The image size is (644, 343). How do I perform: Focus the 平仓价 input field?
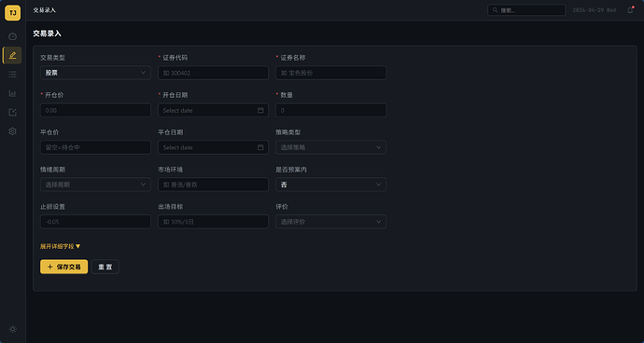[95, 147]
